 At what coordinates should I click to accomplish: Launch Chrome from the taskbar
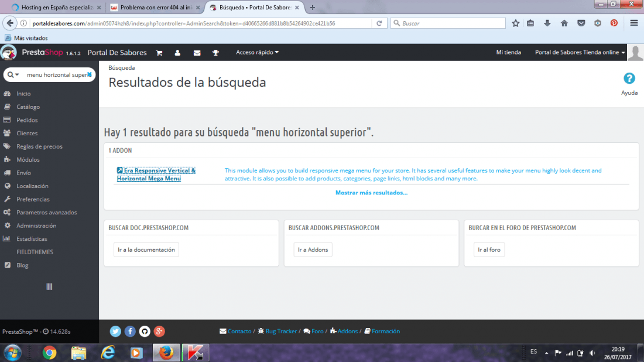pos(49,353)
